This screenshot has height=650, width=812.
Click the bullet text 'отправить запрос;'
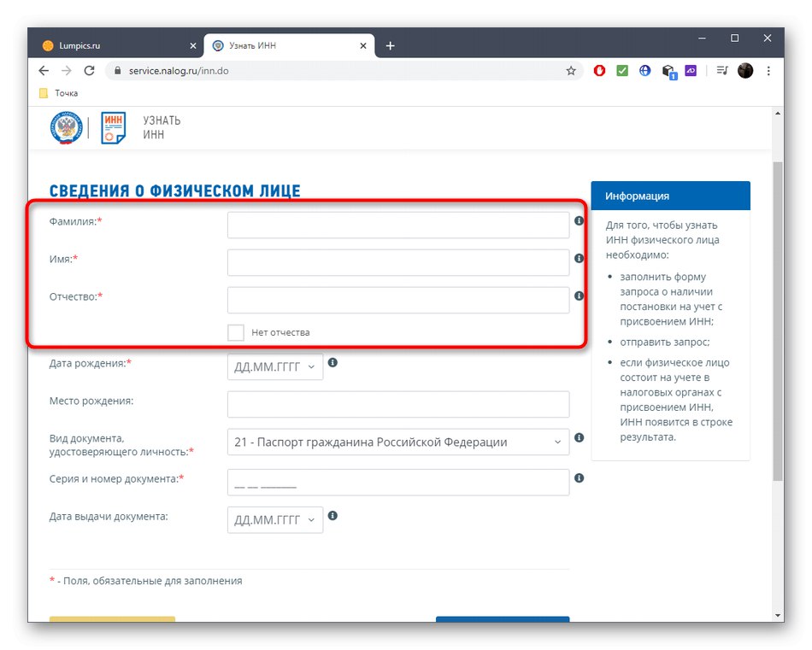(665, 342)
